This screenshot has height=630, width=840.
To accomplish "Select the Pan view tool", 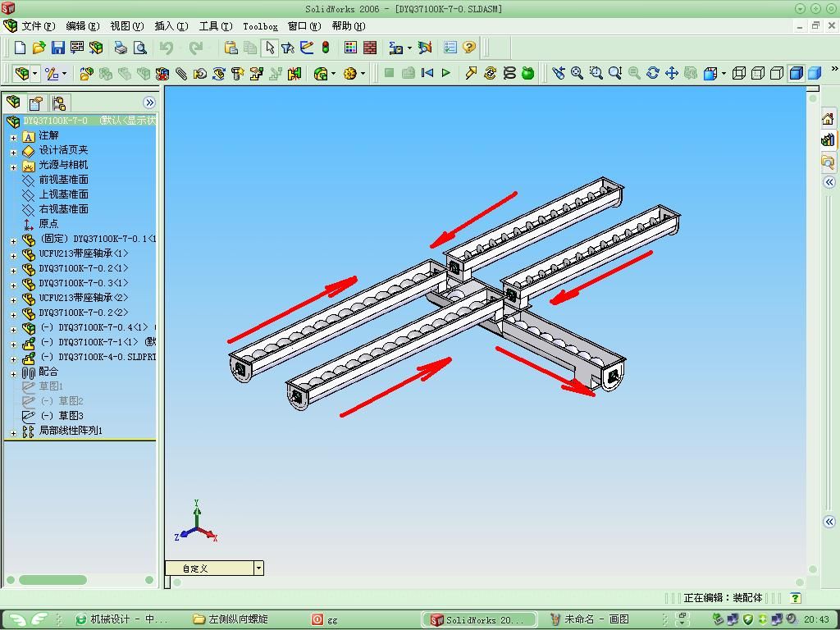I will pyautogui.click(x=672, y=73).
